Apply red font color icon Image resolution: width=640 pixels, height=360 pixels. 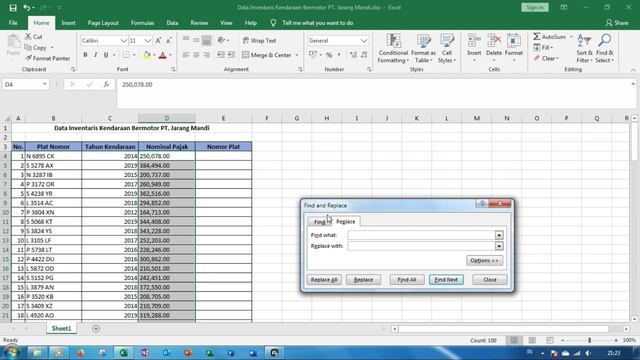(x=162, y=55)
